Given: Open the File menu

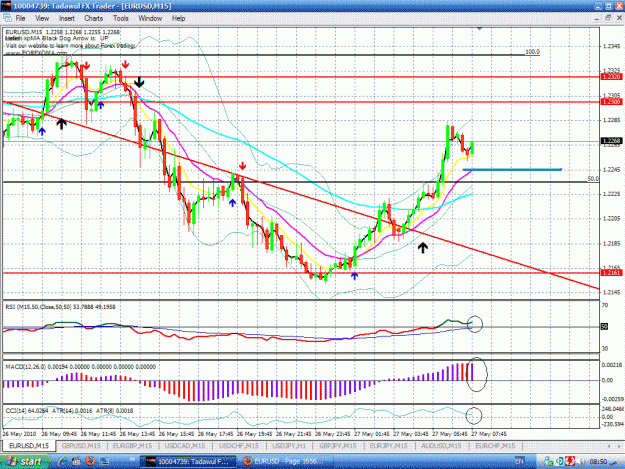Looking at the screenshot, I should [20, 18].
